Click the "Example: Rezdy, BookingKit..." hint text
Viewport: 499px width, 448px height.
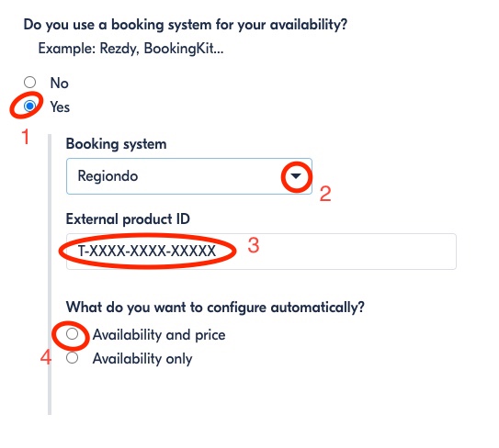point(130,49)
